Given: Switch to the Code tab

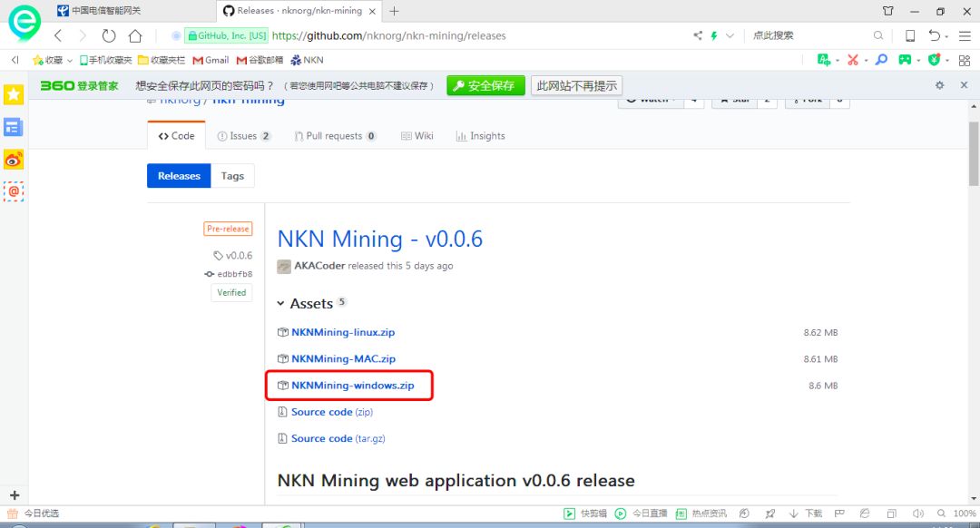Looking at the screenshot, I should 176,135.
